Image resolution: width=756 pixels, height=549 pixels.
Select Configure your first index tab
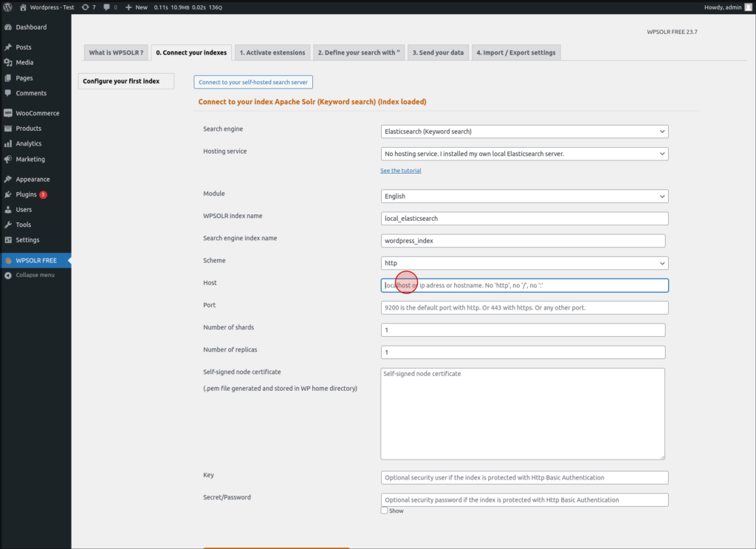pyautogui.click(x=126, y=81)
